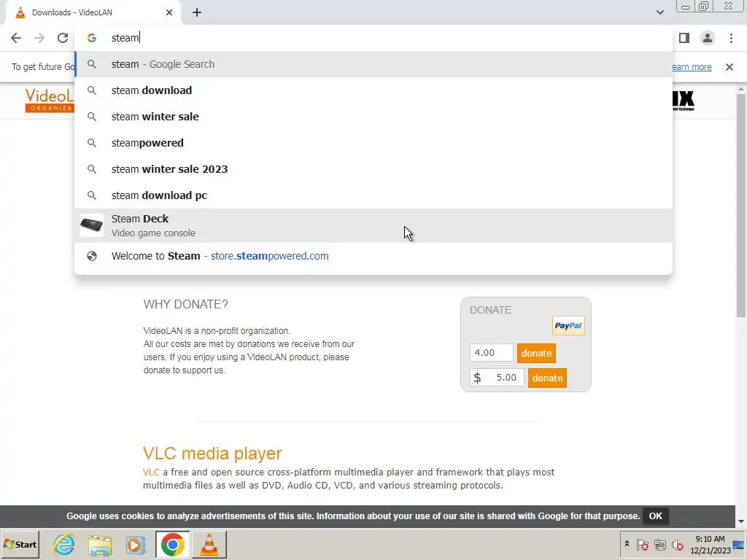The width and height of the screenshot is (747, 560).
Task: Choose 'steam - Google Search' suggestion
Action: (x=373, y=64)
